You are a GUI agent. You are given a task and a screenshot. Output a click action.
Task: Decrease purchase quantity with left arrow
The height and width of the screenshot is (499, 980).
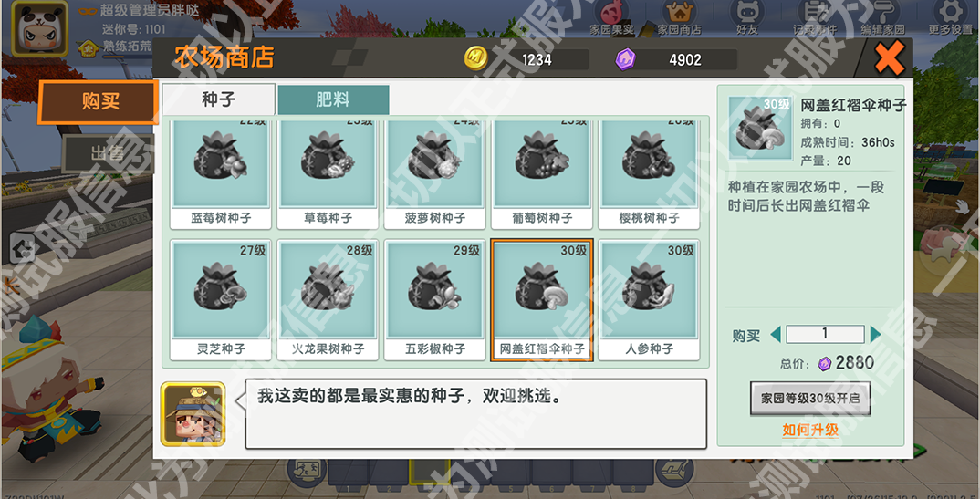click(776, 335)
